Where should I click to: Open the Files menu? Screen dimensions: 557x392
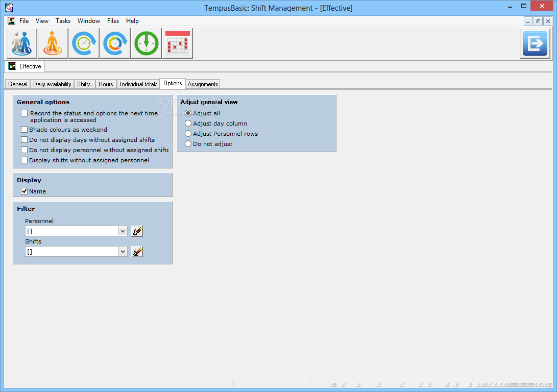point(113,21)
